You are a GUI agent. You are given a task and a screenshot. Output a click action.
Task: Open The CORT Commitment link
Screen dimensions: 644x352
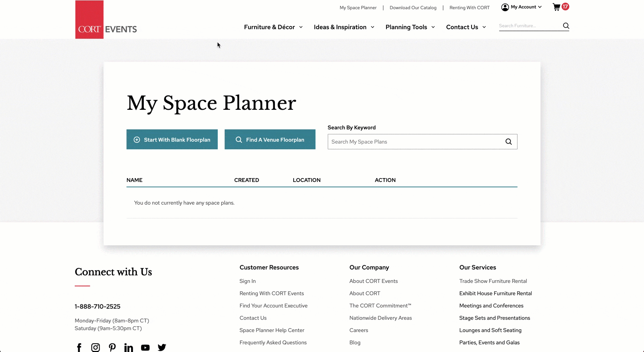pos(380,306)
